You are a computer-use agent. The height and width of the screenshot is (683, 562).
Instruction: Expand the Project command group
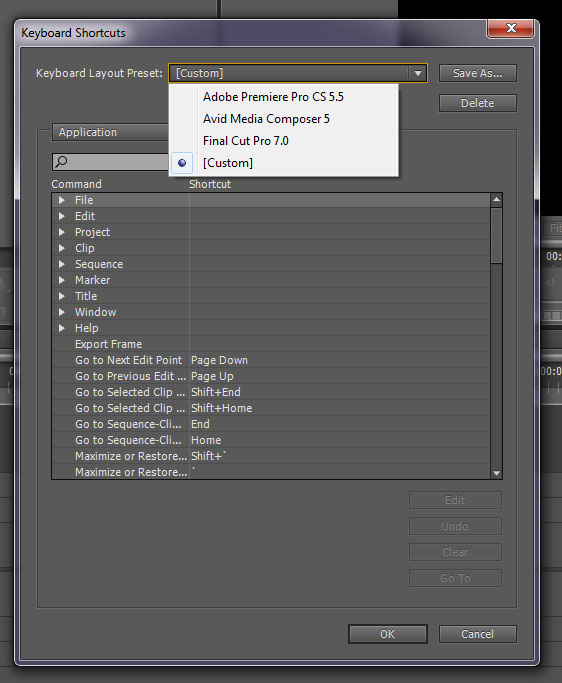pyautogui.click(x=62, y=232)
